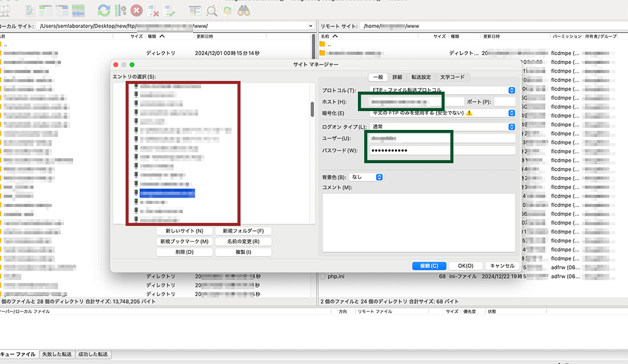Toggle directory comparison magnifier icon
This screenshot has width=628, height=364.
click(212, 11)
